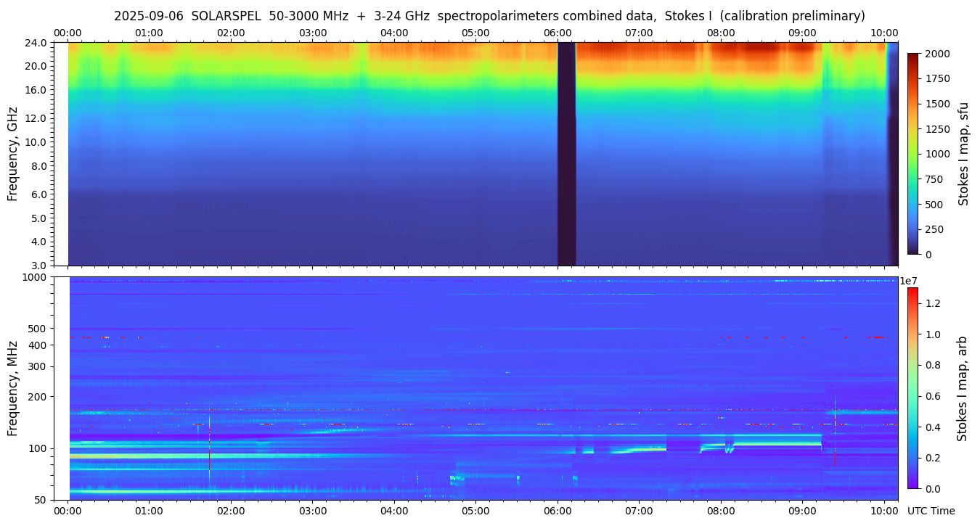Click the 50 tick label on the MHz axis

point(39,500)
